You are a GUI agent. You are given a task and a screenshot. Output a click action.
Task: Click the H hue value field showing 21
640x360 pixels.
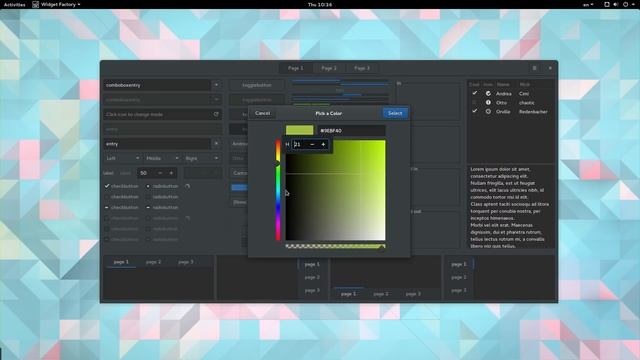pyautogui.click(x=300, y=144)
